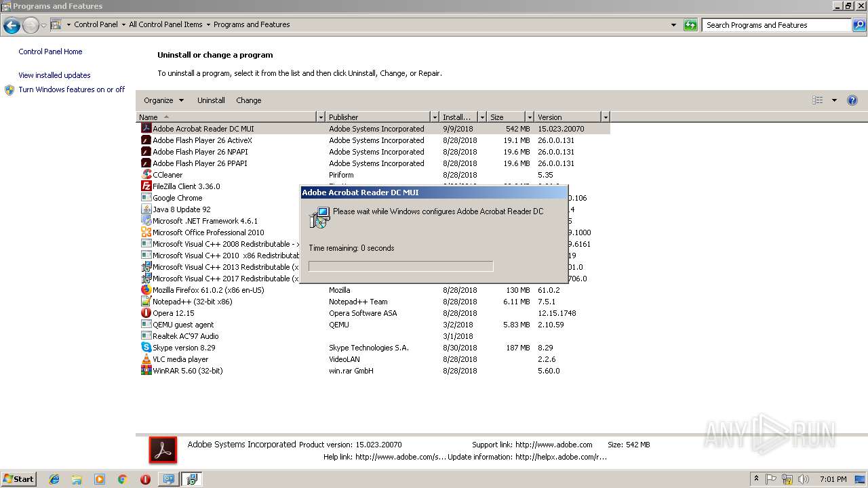Click the Notepad++ program icon

tap(146, 302)
